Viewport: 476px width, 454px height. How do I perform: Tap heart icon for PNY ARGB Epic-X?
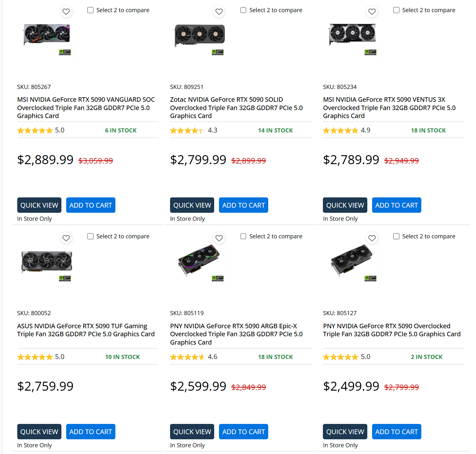coord(219,238)
